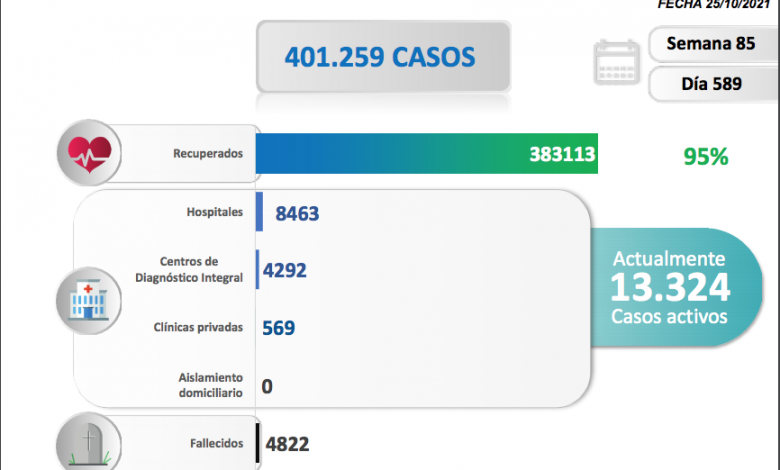Select the Semana 85 box
Image resolution: width=780 pixels, height=470 pixels.
click(709, 45)
